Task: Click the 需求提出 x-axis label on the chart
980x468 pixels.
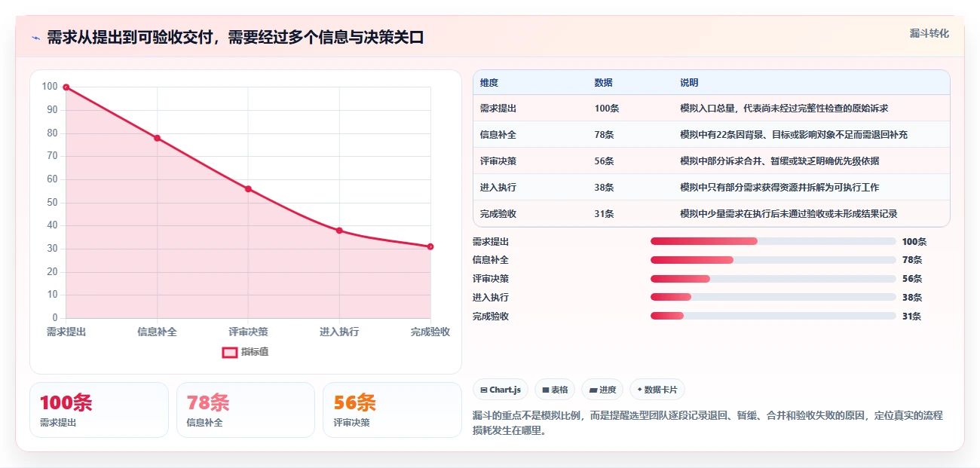Action: click(66, 332)
